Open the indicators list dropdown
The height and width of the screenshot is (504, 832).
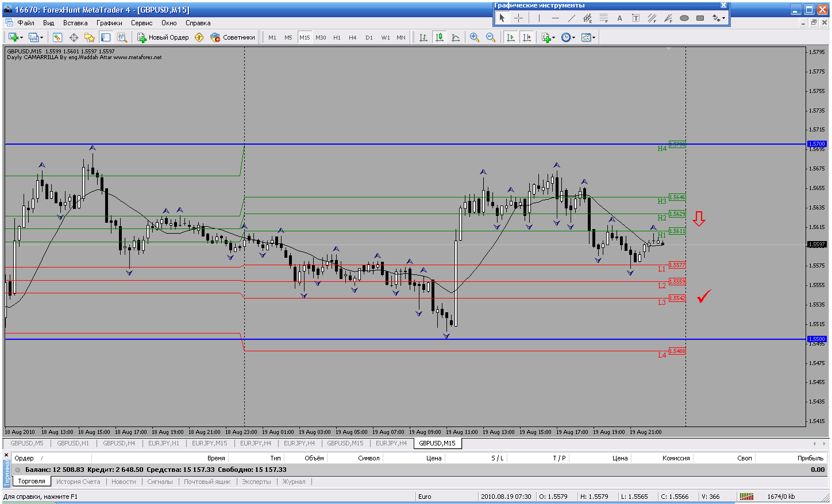click(x=548, y=37)
